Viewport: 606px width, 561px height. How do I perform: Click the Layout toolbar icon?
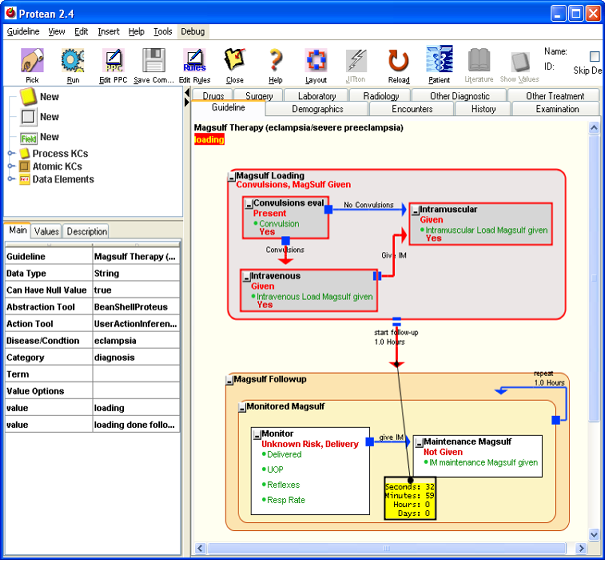point(315,60)
